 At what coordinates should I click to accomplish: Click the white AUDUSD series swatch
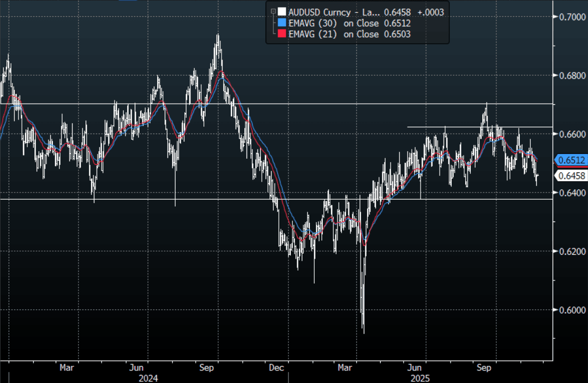pos(281,11)
